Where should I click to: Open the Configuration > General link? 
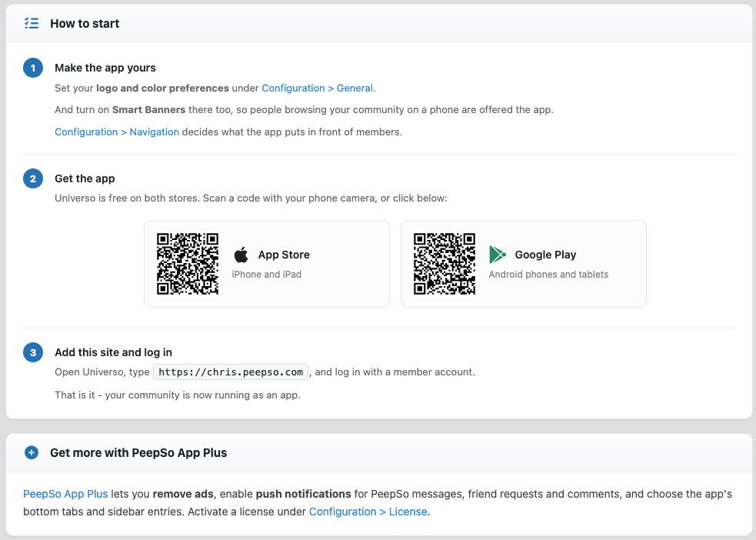[318, 88]
